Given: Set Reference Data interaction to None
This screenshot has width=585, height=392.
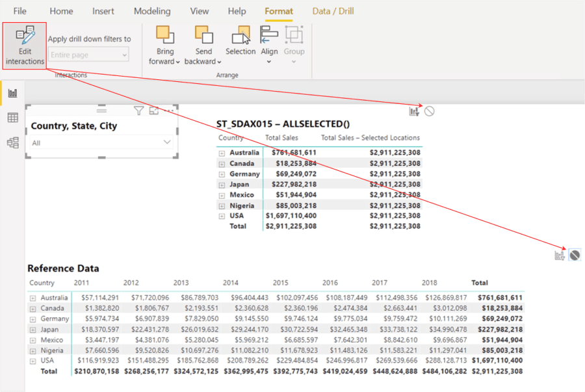Looking at the screenshot, I should coord(575,255).
